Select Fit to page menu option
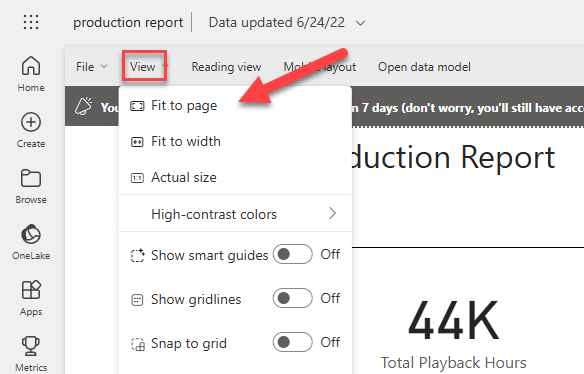The image size is (584, 374). (x=235, y=106)
